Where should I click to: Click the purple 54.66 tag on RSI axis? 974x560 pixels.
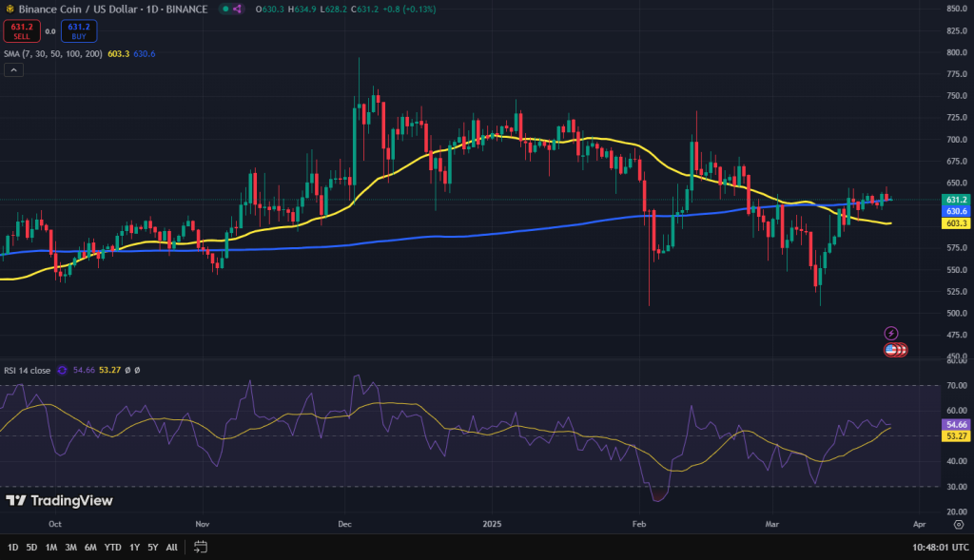click(957, 425)
